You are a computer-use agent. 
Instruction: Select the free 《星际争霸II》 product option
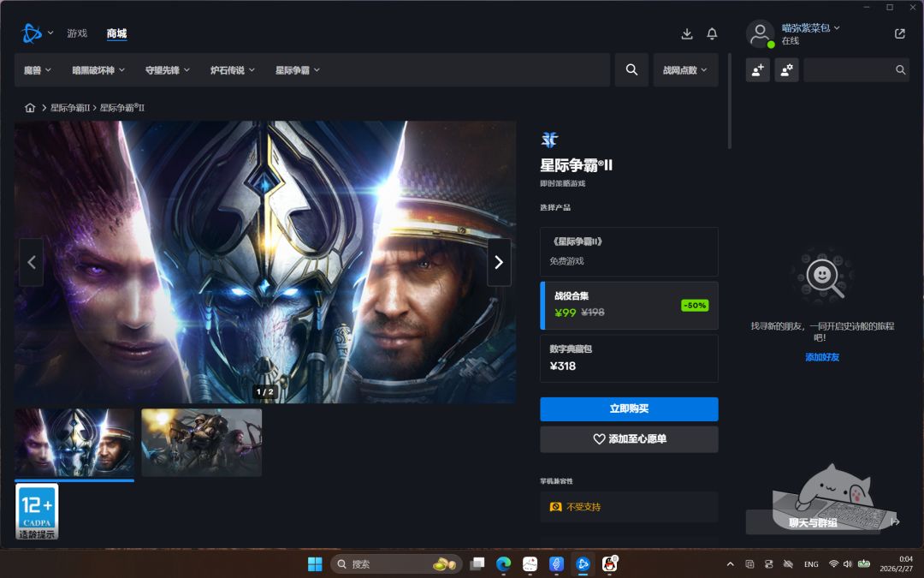[x=629, y=252]
